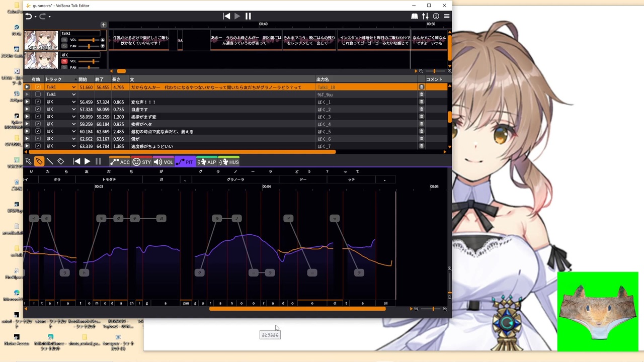Open the info icon in top toolbar

(436, 16)
